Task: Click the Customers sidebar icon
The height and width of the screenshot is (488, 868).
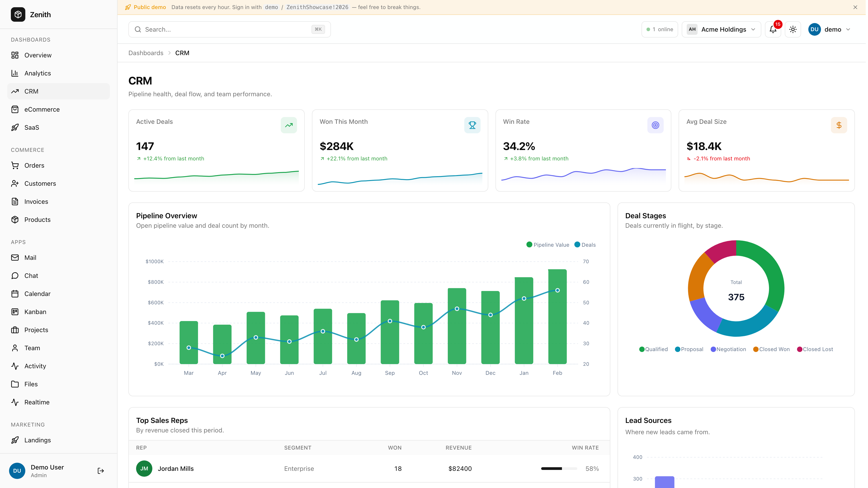Action: (x=15, y=183)
